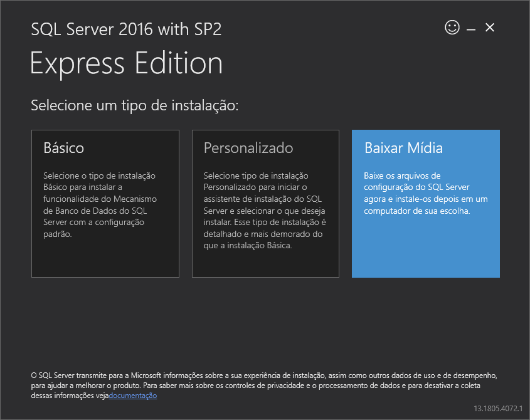530x420 pixels.
Task: Click the Personalizado description about assistente de instalação
Action: tap(265, 211)
